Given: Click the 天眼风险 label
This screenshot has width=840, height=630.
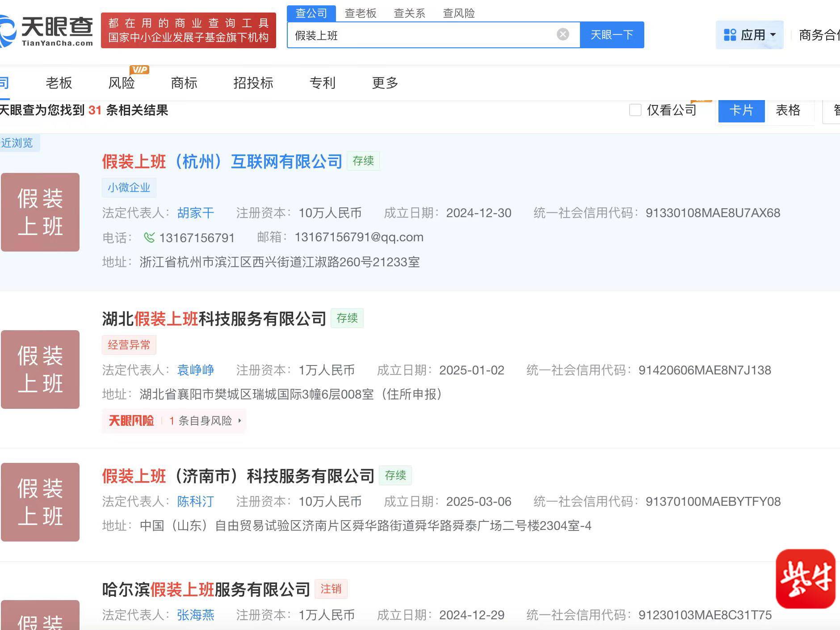Looking at the screenshot, I should coord(131,420).
